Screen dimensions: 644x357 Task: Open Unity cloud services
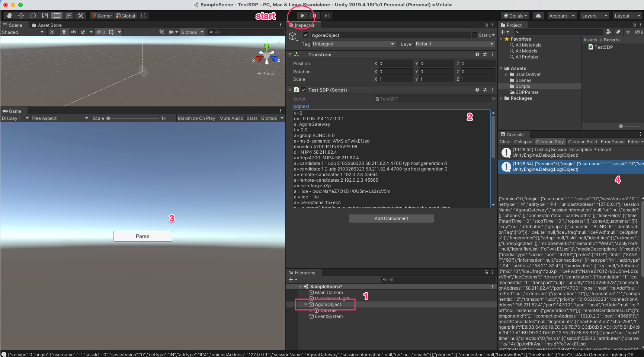point(538,16)
